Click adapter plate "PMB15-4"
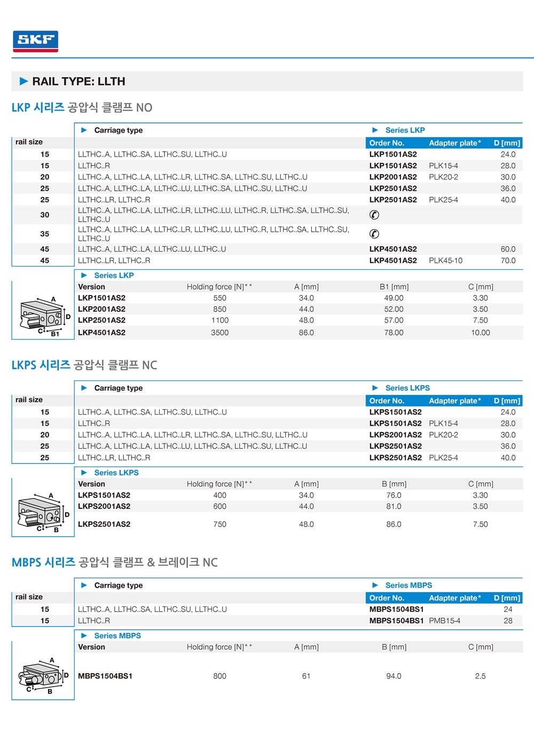 [x=444, y=621]
